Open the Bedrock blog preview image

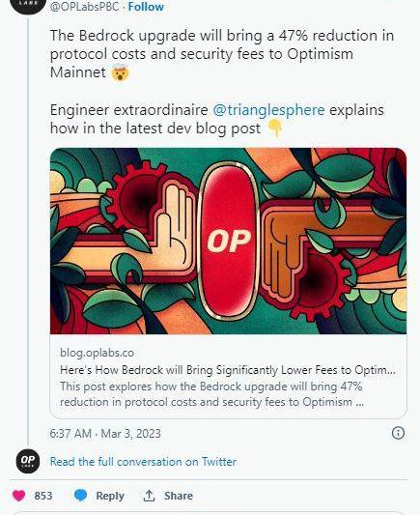point(229,241)
